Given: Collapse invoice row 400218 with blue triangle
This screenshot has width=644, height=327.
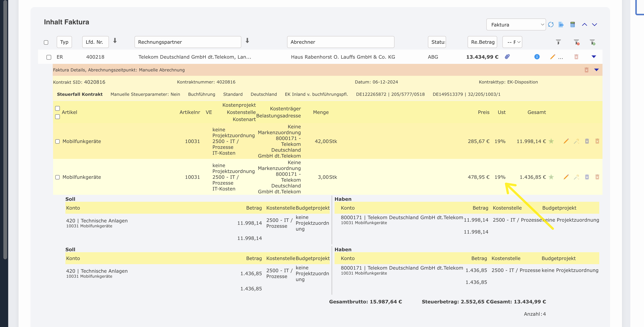Looking at the screenshot, I should (594, 57).
